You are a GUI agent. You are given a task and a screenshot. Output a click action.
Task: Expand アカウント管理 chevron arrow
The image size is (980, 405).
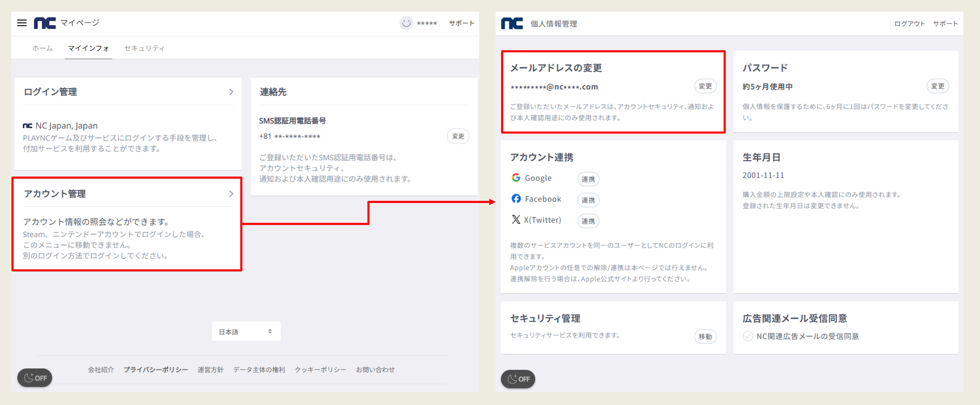pyautogui.click(x=231, y=194)
